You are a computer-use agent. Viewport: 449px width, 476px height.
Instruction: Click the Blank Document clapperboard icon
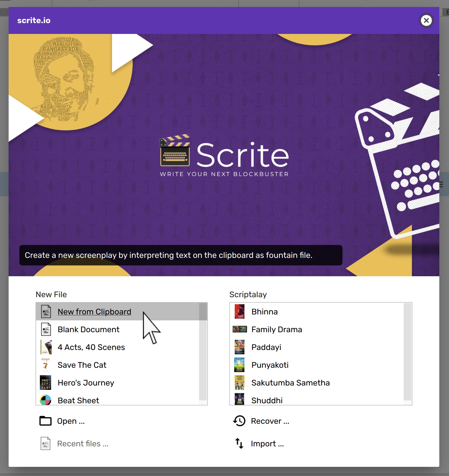pos(46,329)
